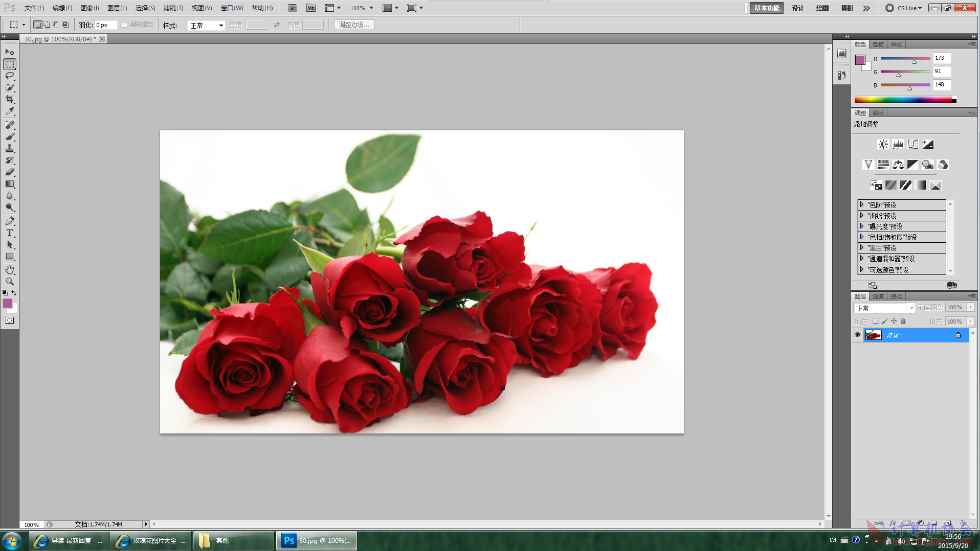
Task: Select the Hand tool
Action: click(x=10, y=270)
